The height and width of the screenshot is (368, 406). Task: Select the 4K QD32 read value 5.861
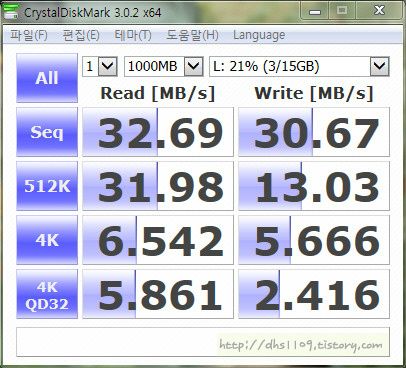pos(158,294)
